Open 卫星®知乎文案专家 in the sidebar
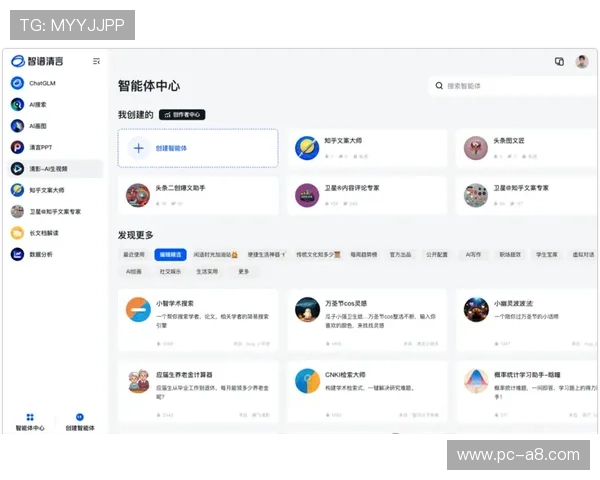 tap(55, 212)
